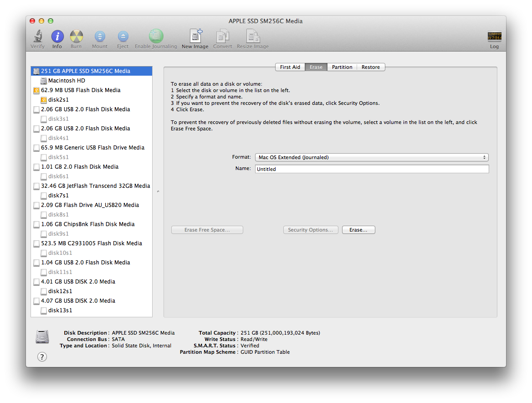This screenshot has height=403, width=532.
Task: Select the Macintosh HD volume
Action: pyautogui.click(x=66, y=80)
